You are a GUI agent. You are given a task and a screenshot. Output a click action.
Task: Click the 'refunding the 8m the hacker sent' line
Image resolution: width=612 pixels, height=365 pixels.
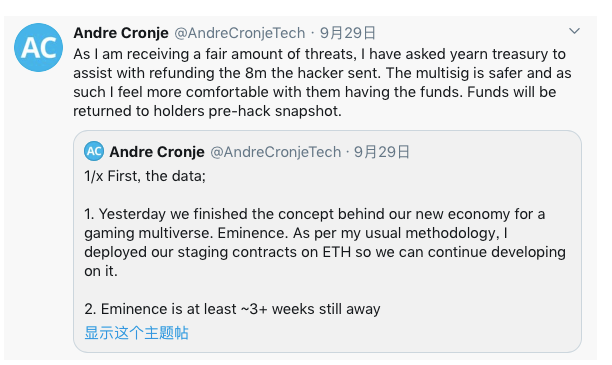[322, 73]
